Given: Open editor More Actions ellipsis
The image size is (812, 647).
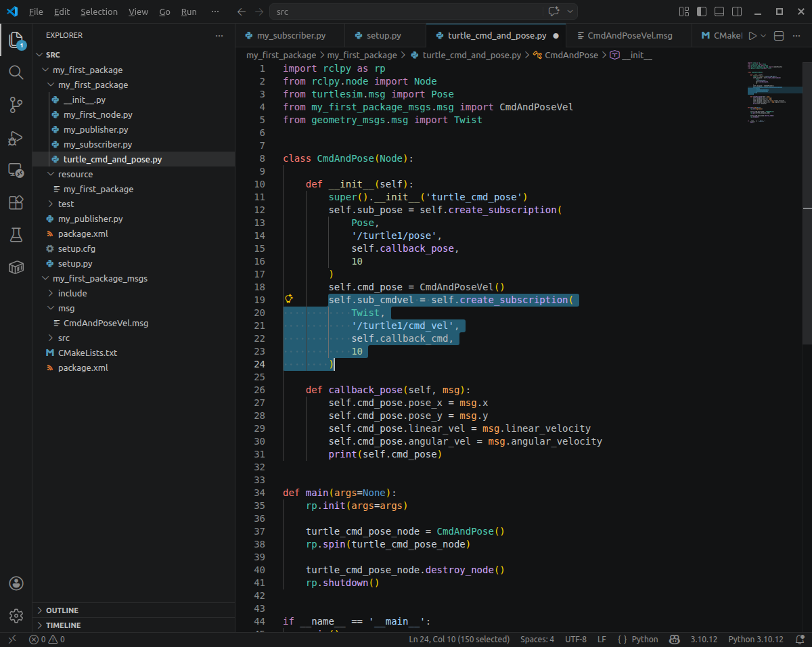Looking at the screenshot, I should click(x=797, y=36).
